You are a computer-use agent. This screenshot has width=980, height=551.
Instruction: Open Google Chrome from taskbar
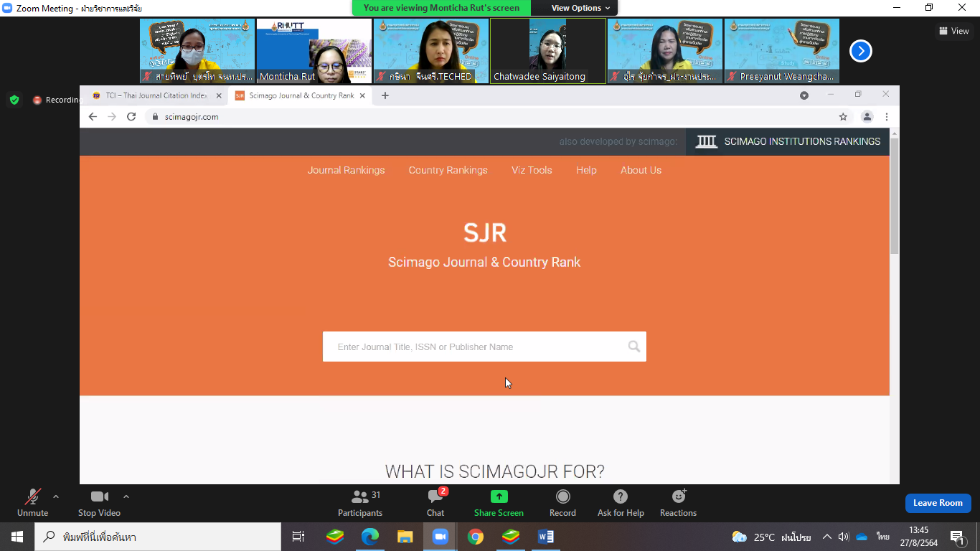click(476, 537)
